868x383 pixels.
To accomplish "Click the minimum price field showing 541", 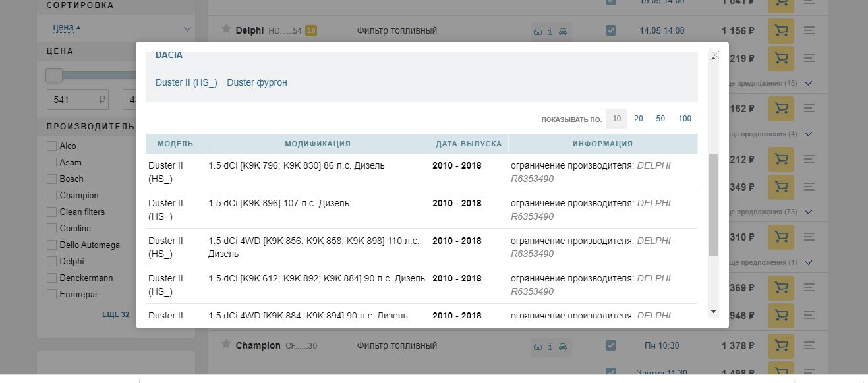I will click(77, 100).
